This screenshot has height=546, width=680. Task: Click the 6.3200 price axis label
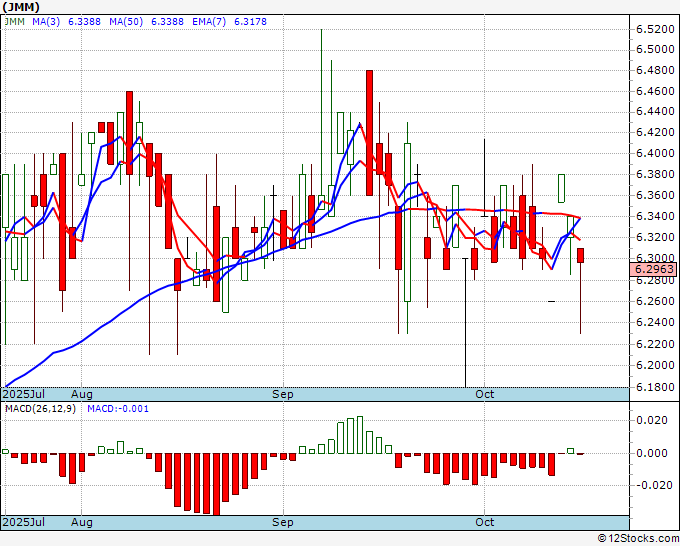[x=655, y=237]
